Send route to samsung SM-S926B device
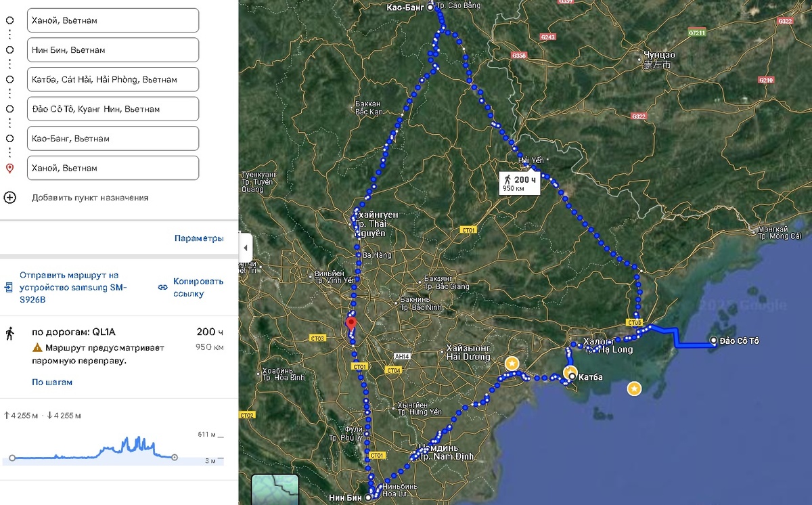Viewport: 812px width, 505px height. pyautogui.click(x=73, y=287)
